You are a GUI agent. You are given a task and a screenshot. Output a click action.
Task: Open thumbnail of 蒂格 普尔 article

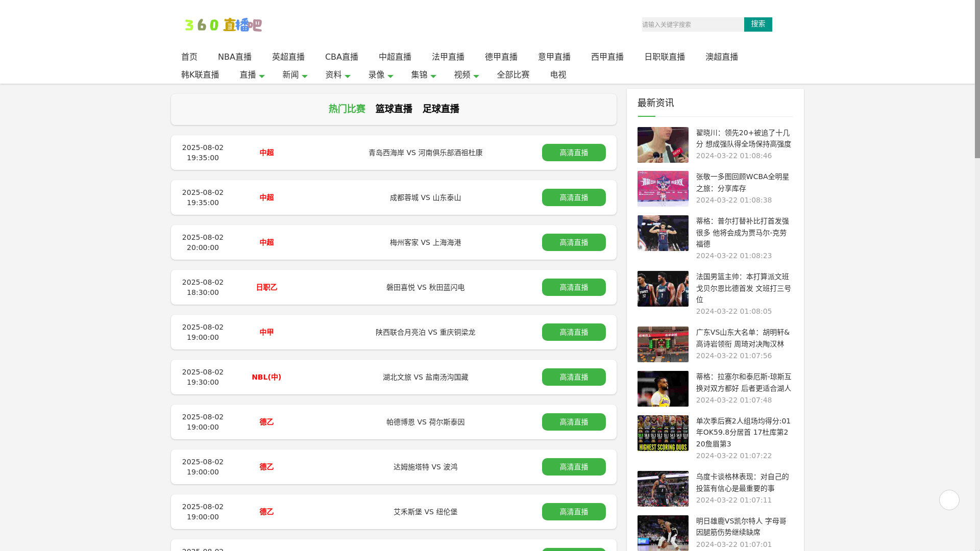[x=663, y=233]
